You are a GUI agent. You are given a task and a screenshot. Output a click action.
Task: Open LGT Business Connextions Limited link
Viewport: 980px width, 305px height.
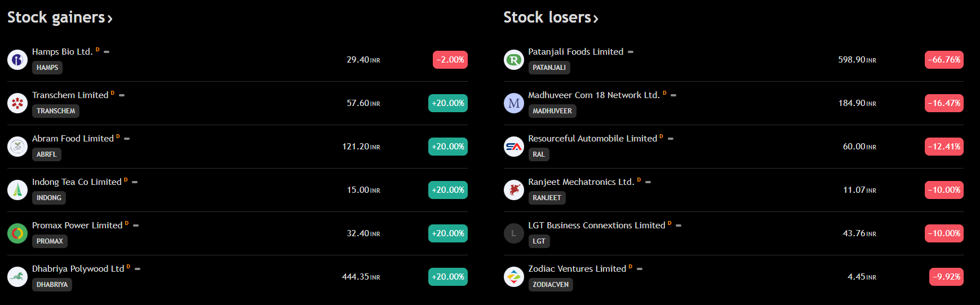tap(597, 226)
